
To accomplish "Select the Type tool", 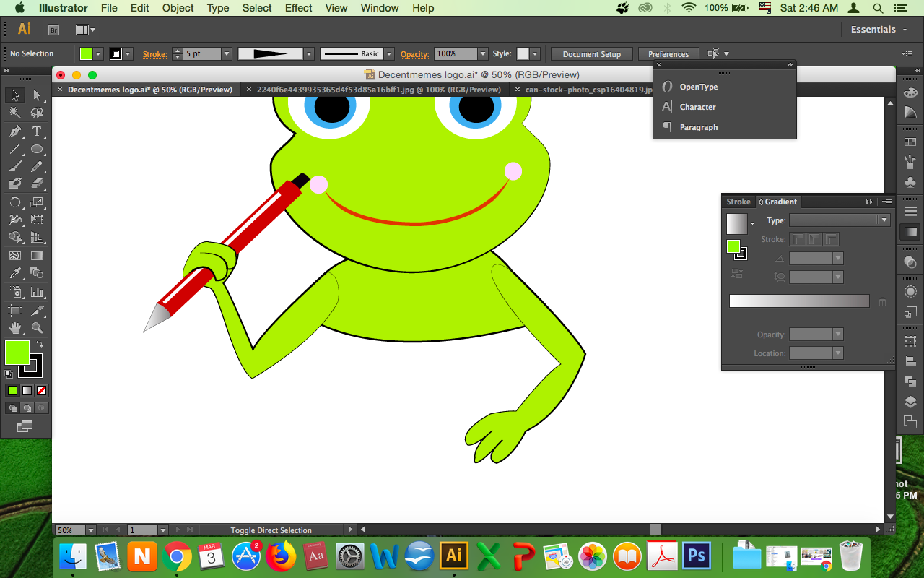I will tap(37, 131).
